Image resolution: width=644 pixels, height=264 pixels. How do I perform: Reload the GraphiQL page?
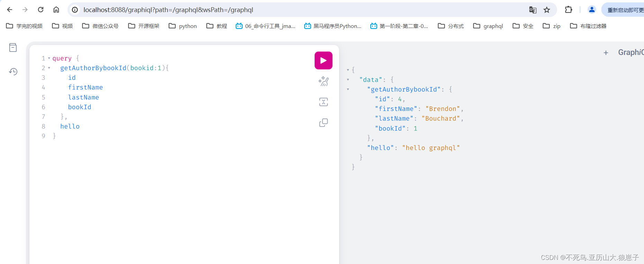40,10
